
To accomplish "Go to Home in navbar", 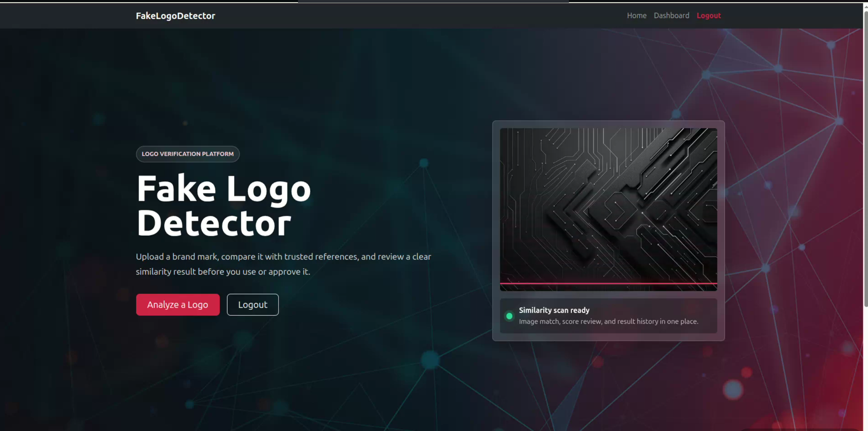I will 637,16.
